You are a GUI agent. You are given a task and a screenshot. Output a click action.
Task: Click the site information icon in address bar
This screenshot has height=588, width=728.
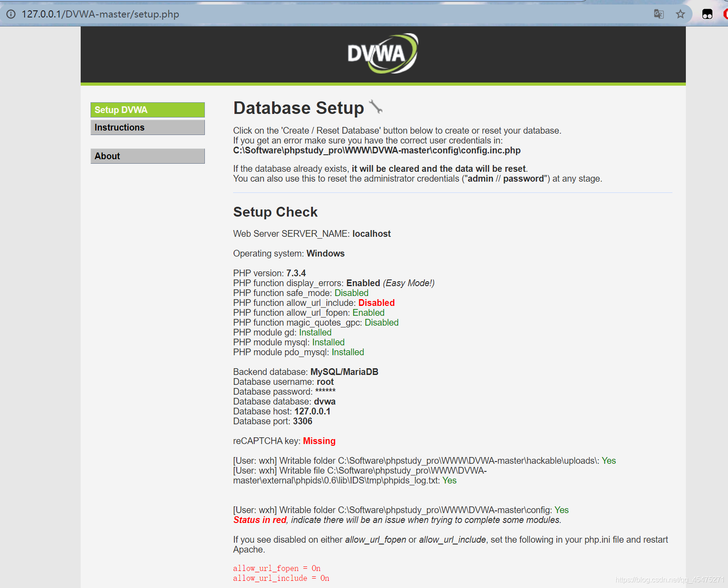point(11,14)
